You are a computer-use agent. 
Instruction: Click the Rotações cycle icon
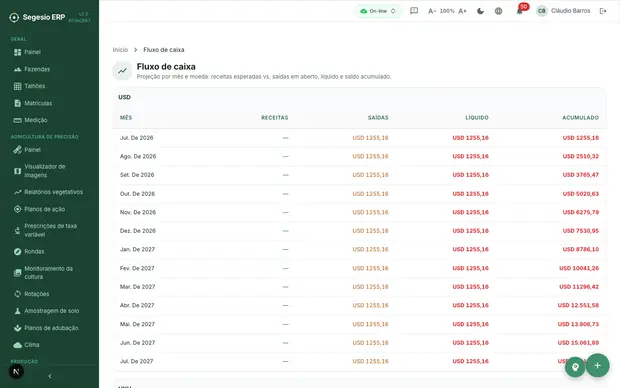17,294
